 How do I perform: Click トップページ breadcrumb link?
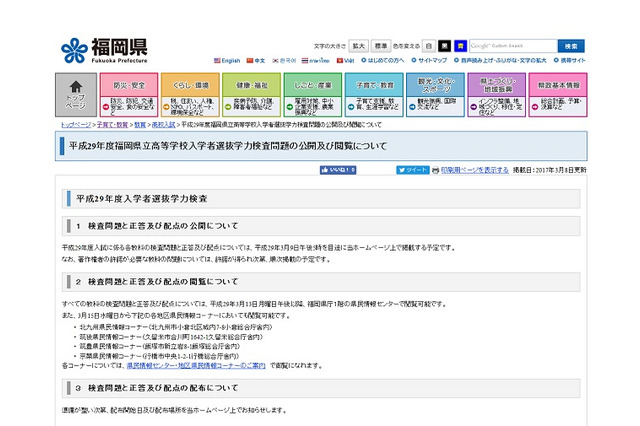tap(76, 125)
